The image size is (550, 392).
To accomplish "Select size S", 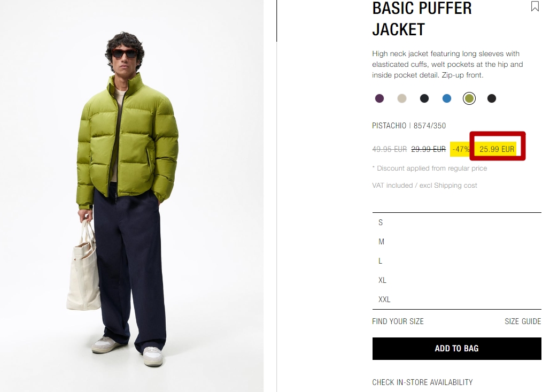I will coord(456,222).
